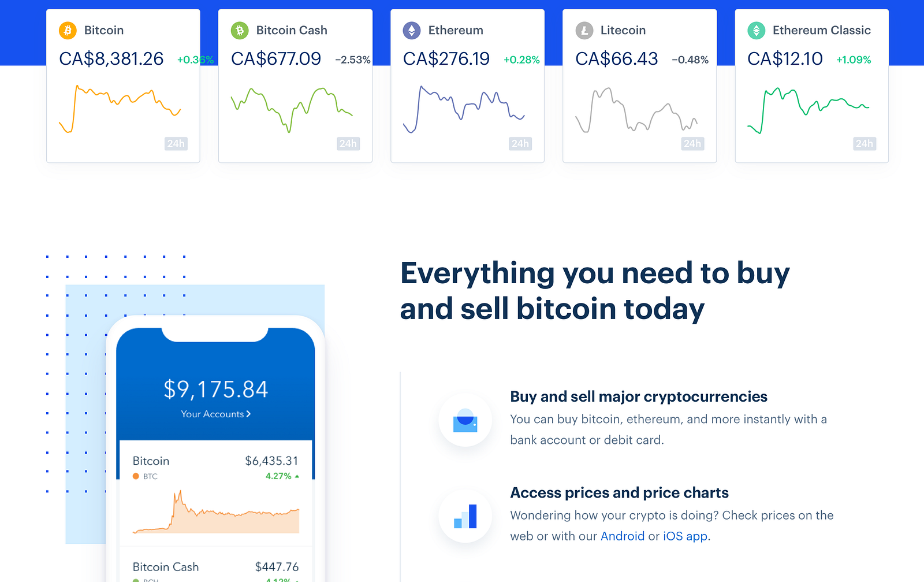The width and height of the screenshot is (924, 582).
Task: Click Your Accounts in the phone mockup
Action: click(215, 414)
